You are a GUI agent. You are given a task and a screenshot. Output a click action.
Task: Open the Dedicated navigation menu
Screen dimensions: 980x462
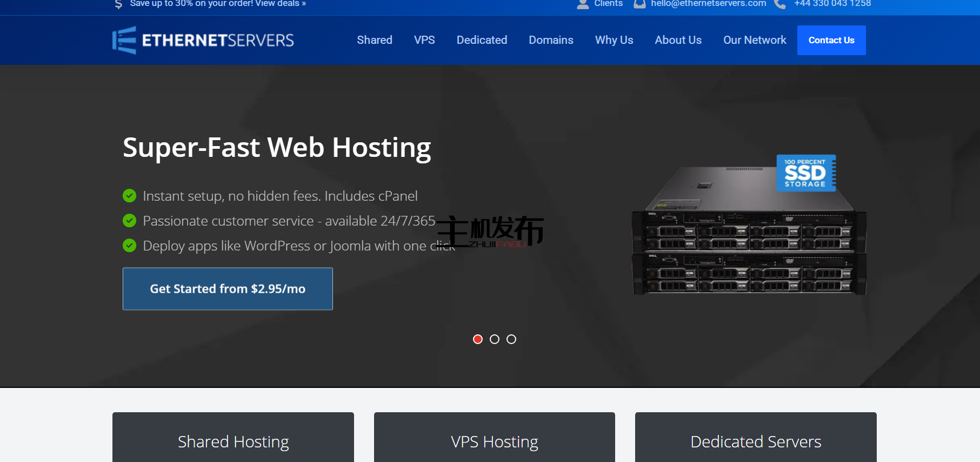(482, 40)
